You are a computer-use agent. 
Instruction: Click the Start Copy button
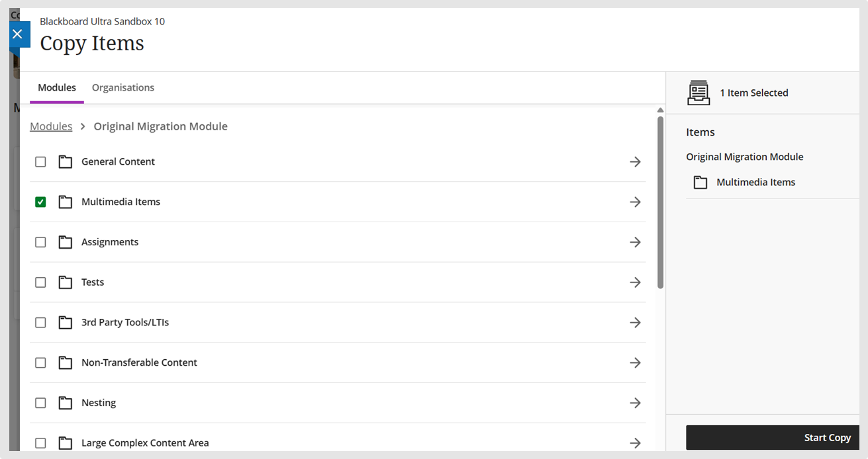[773, 438]
